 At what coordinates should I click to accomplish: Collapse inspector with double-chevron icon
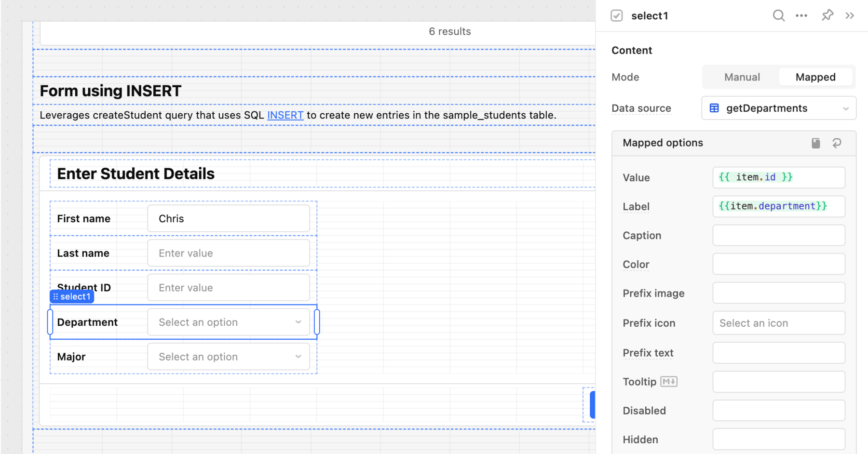[850, 15]
